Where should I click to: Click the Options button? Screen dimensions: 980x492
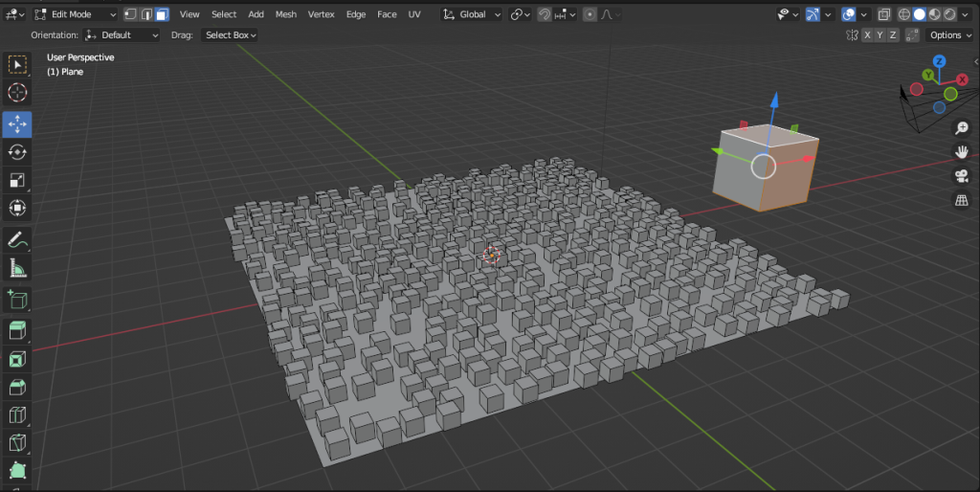949,35
